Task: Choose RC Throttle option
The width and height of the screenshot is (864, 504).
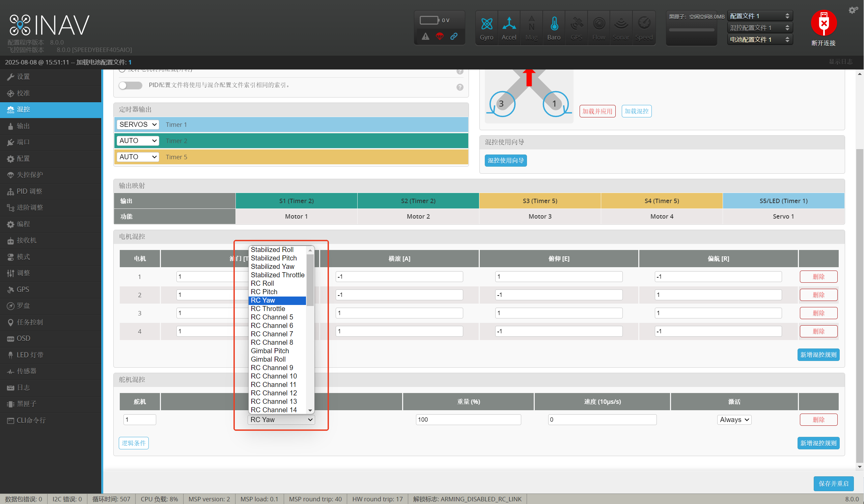Action: pos(277,309)
